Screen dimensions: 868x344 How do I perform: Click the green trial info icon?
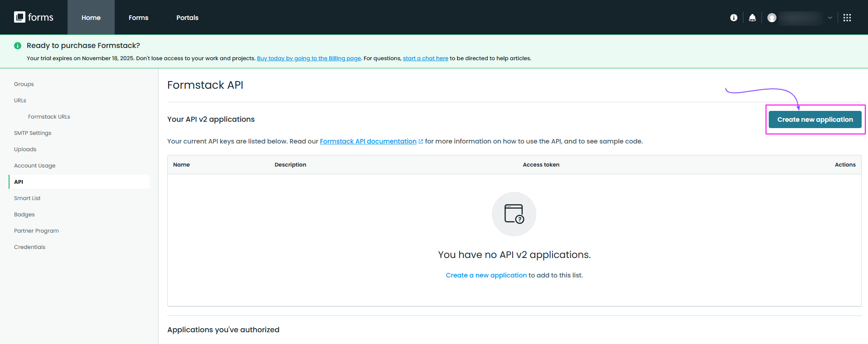click(x=18, y=46)
